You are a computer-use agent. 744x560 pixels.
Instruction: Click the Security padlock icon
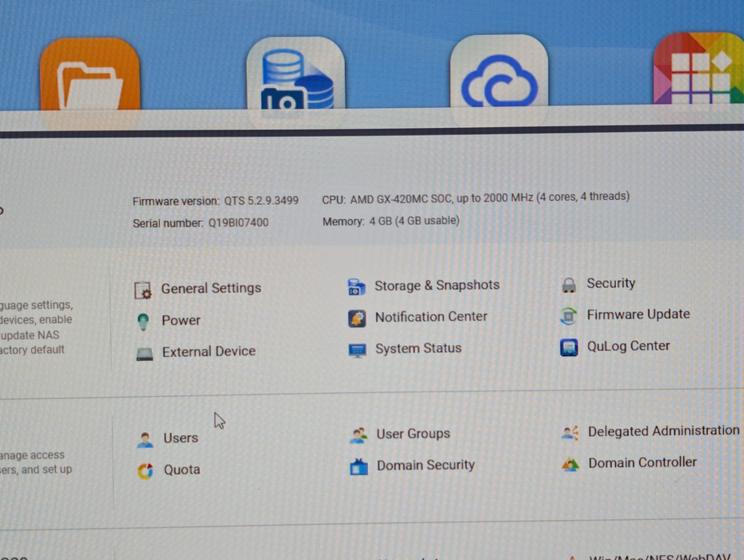click(569, 285)
